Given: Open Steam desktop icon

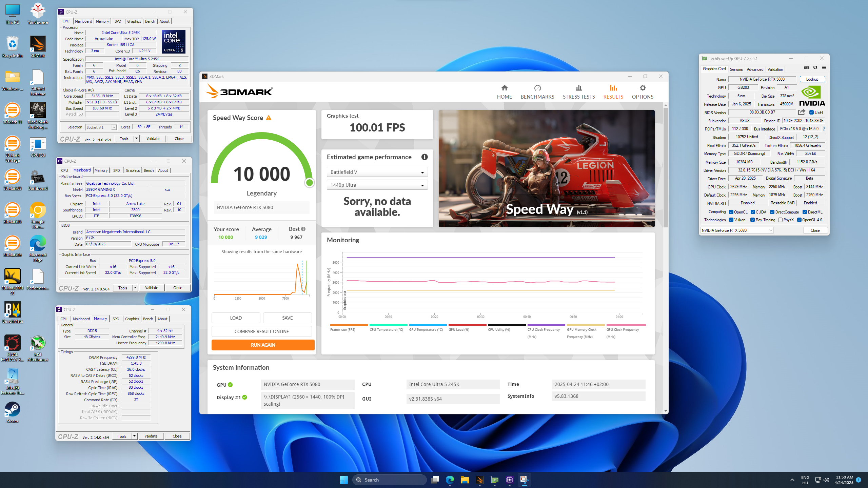Looking at the screenshot, I should click(13, 412).
